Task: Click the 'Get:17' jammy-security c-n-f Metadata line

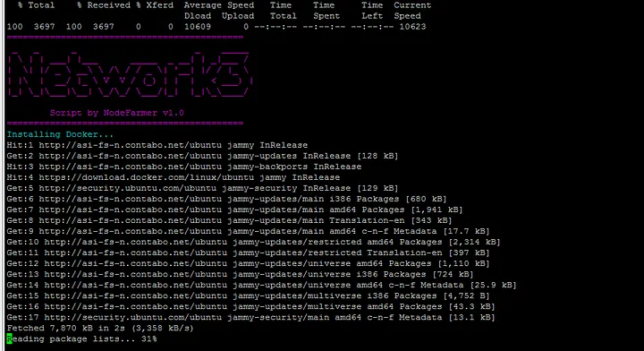Action: pos(250,317)
